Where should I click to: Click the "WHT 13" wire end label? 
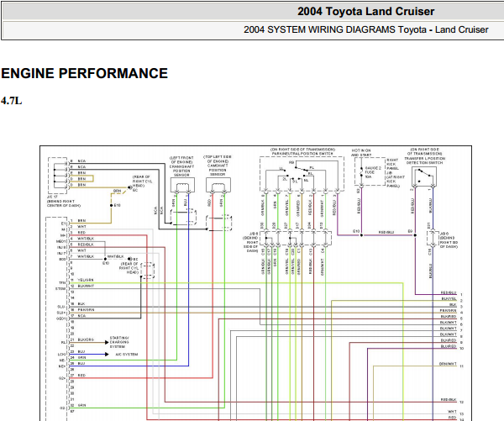click(x=455, y=412)
